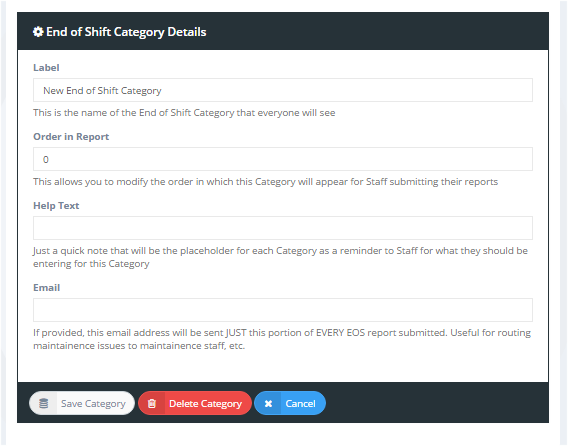Click the placeholder note hint text
The image size is (568, 446).
click(x=280, y=257)
